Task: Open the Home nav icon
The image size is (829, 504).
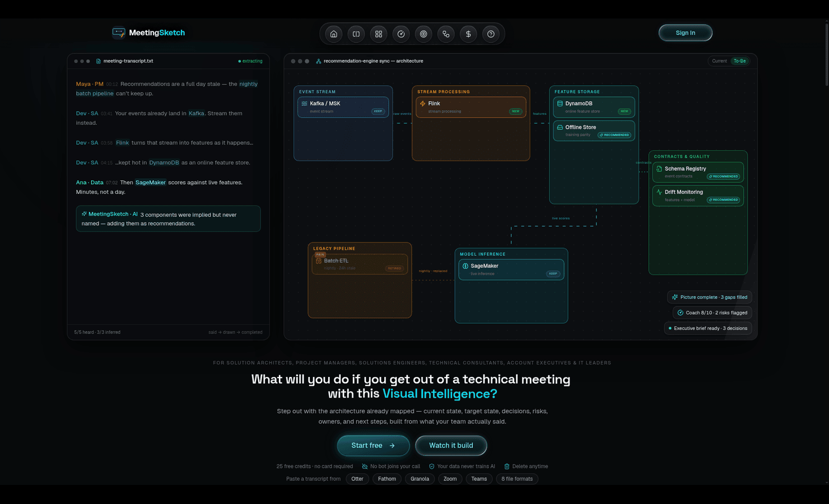Action: (x=334, y=34)
